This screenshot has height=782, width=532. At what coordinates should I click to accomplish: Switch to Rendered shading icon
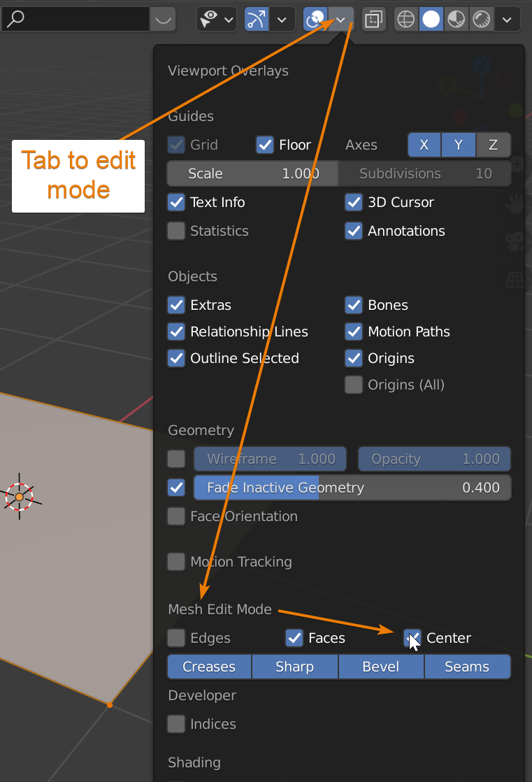482,20
